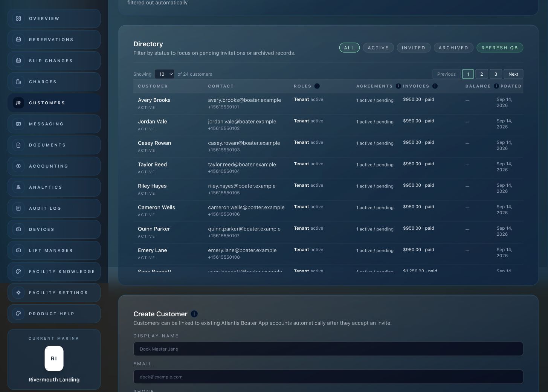Open the Overview sidebar icon
The width and height of the screenshot is (548, 392).
[18, 18]
